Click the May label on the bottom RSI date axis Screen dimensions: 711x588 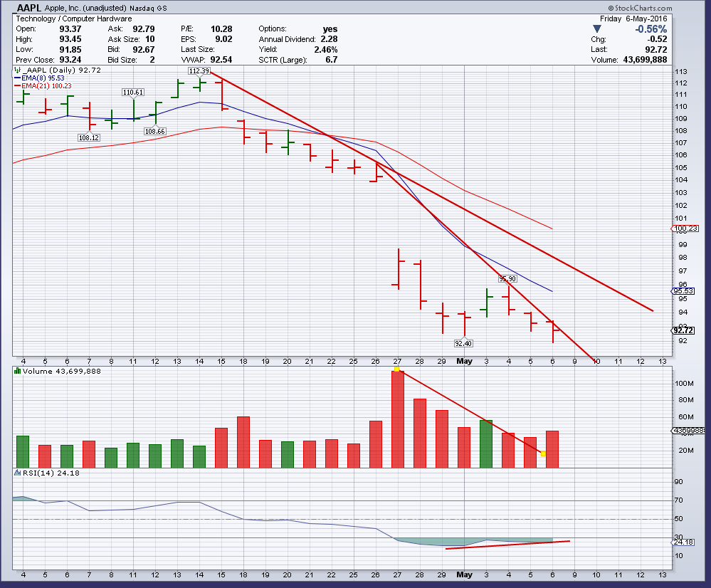coord(464,574)
